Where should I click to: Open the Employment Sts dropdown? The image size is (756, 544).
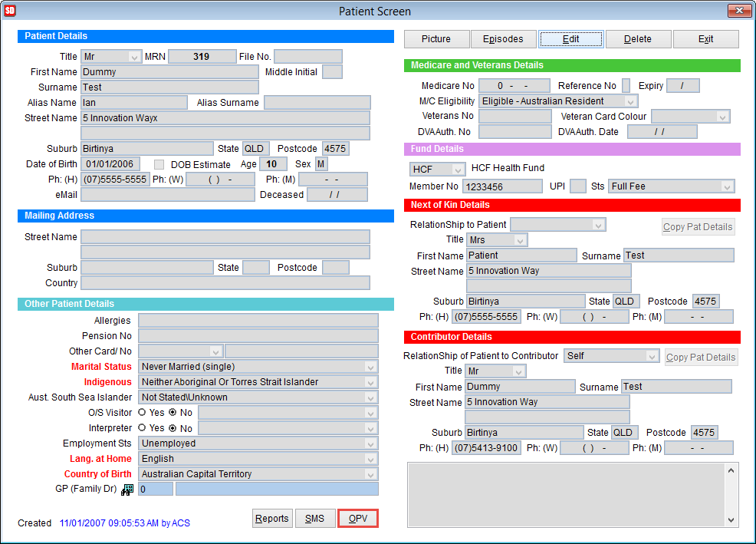[370, 444]
